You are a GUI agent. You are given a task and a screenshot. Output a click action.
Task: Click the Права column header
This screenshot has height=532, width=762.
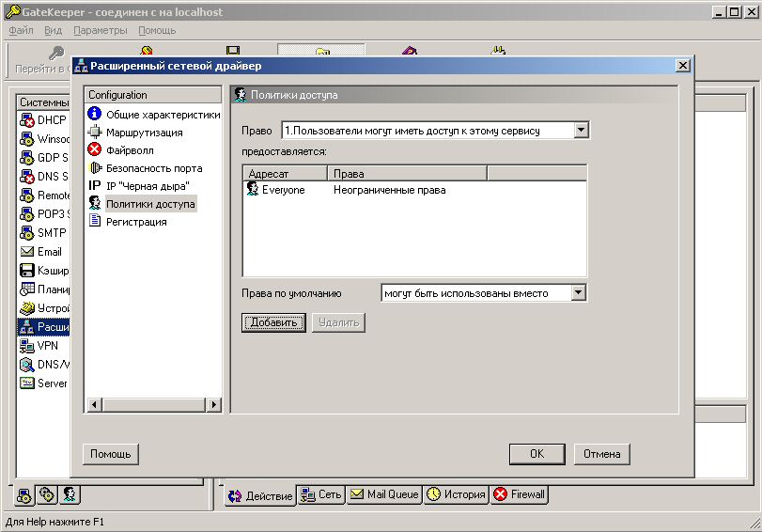[x=407, y=174]
